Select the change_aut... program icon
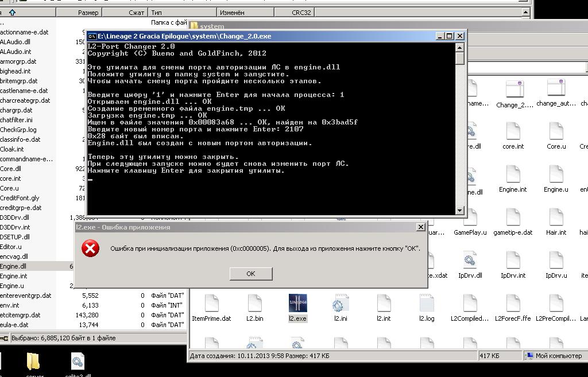 tap(556, 88)
